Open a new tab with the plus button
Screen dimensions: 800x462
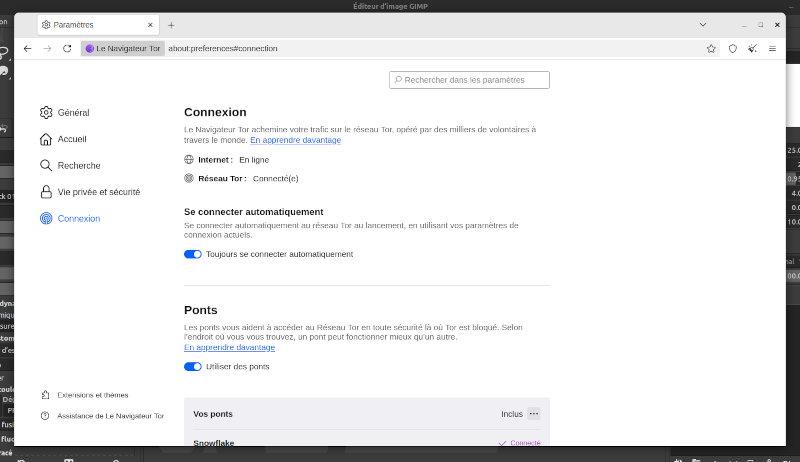pyautogui.click(x=171, y=25)
